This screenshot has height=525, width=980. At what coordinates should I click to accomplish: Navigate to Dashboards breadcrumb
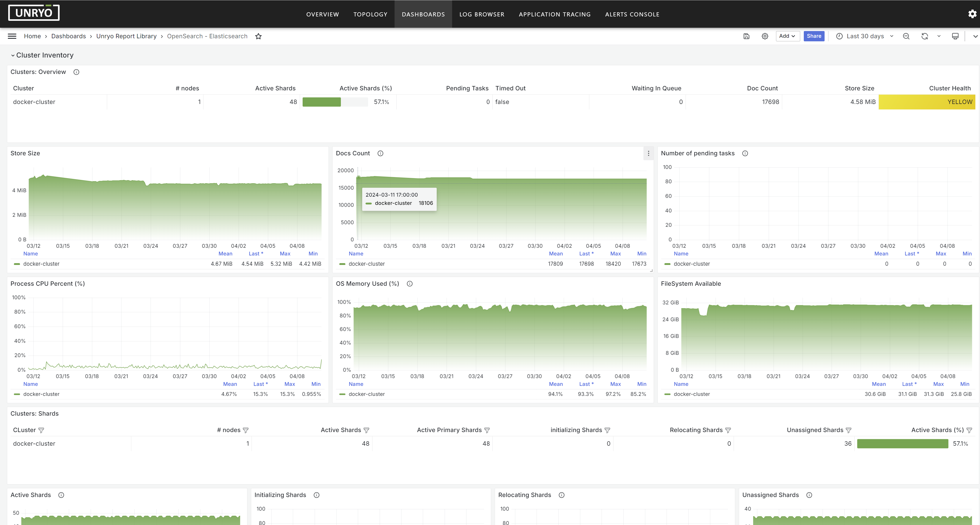click(x=69, y=36)
